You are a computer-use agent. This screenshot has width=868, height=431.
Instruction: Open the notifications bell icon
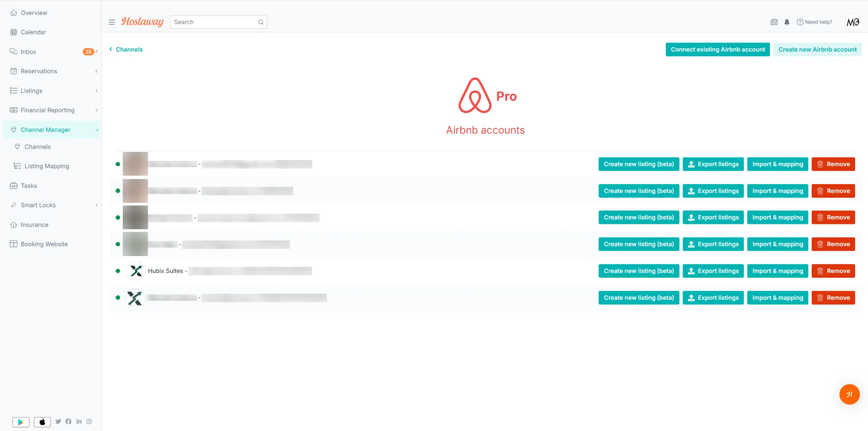tap(786, 22)
